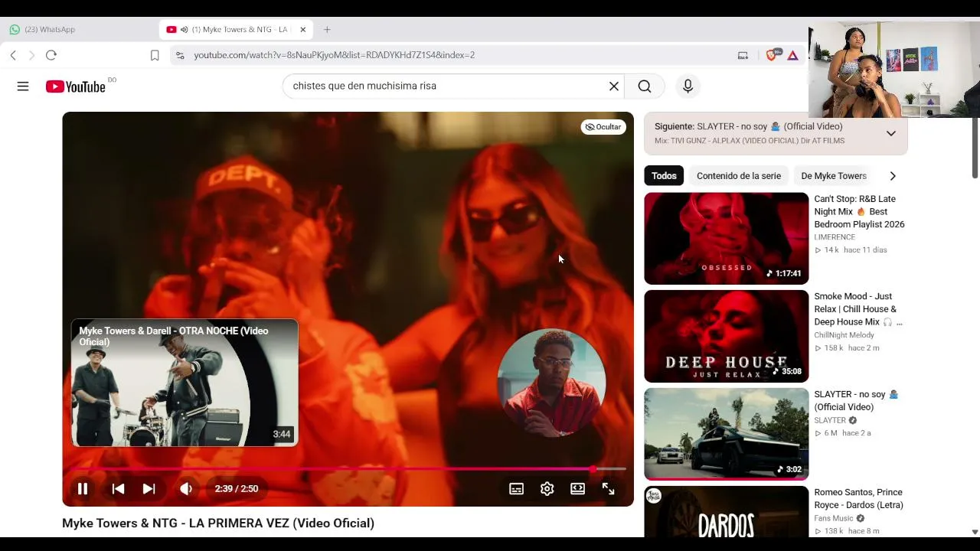980x551 pixels.
Task: Mute the video with the volume icon
Action: (x=186, y=489)
